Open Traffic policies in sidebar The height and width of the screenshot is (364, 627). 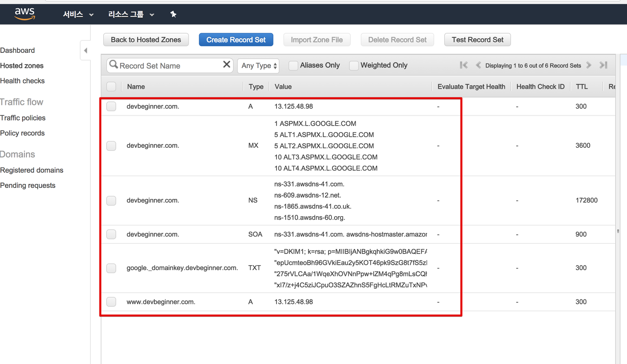coord(23,118)
